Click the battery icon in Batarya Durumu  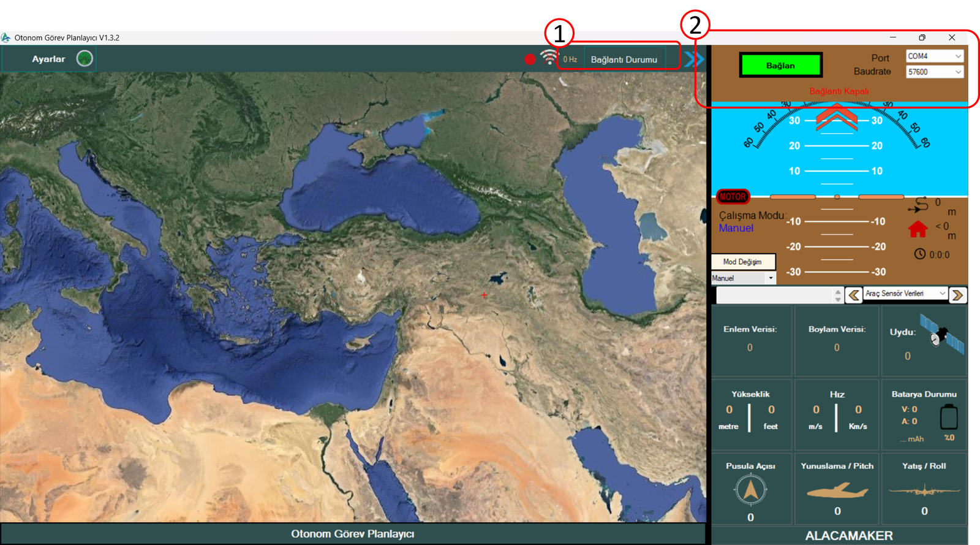(x=949, y=417)
